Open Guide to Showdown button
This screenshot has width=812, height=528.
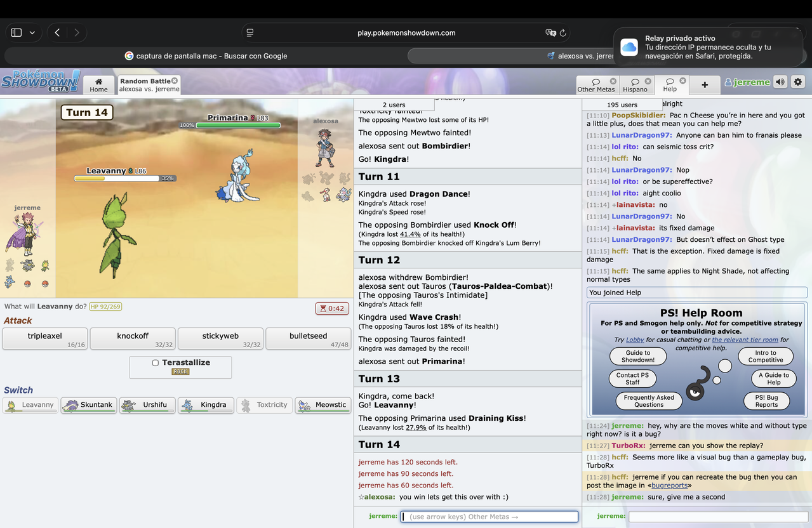638,356
